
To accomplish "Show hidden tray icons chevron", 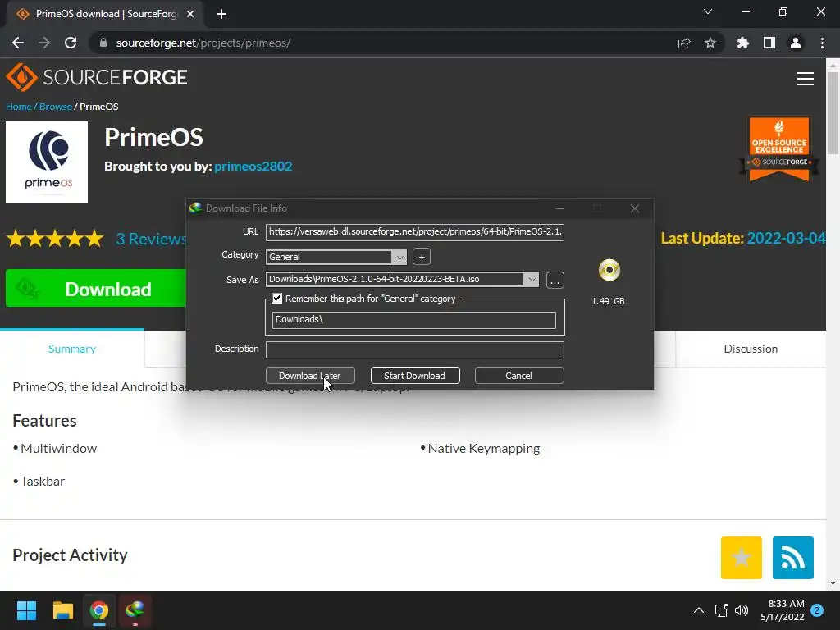I will [x=699, y=610].
